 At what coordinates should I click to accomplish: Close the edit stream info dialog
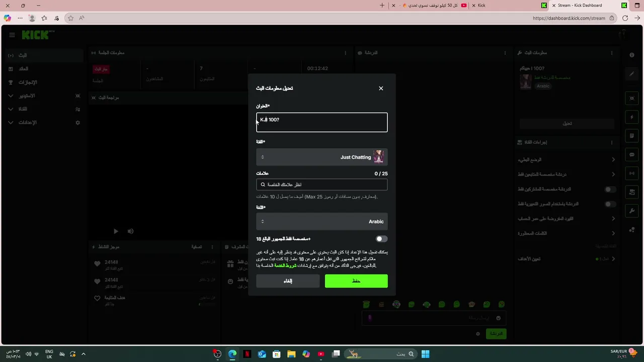[x=381, y=88]
